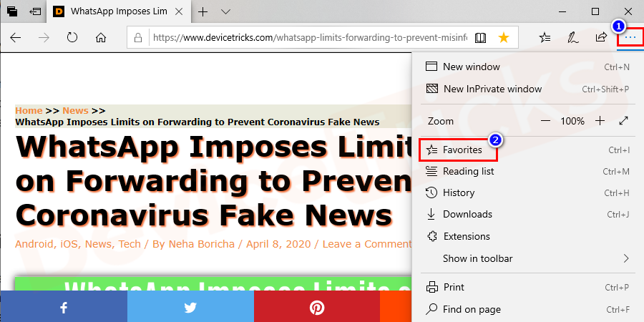Viewport: 644px width, 322px height.
Task: Click the Add notes pen icon
Action: 573,38
